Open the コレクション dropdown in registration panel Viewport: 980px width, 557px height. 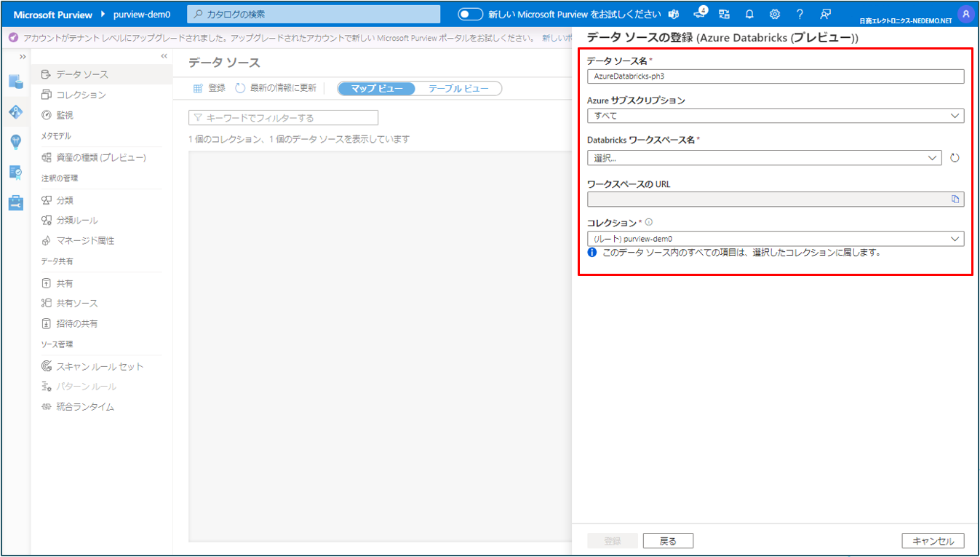coord(776,239)
